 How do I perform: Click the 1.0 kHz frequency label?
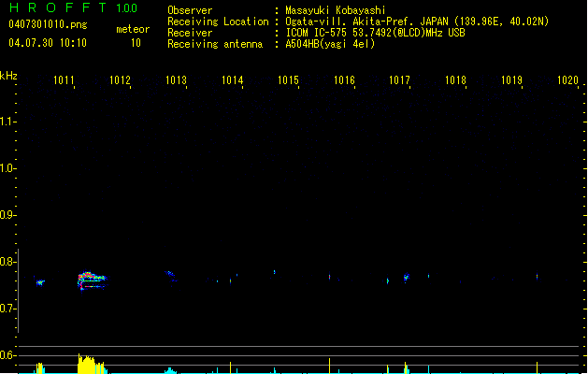(x=7, y=168)
